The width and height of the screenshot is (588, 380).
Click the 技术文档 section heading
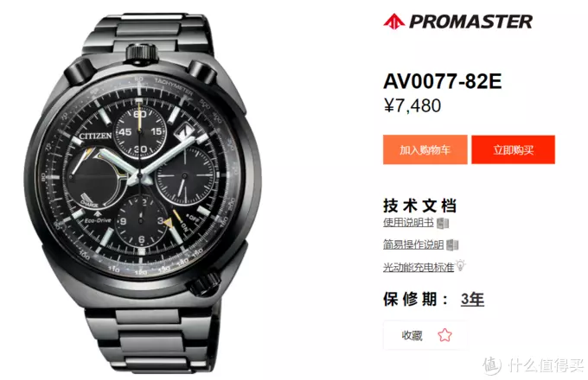pos(419,206)
